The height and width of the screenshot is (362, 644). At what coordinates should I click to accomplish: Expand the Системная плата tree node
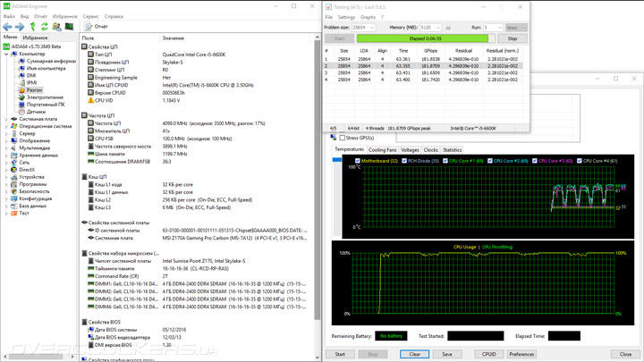click(x=6, y=119)
